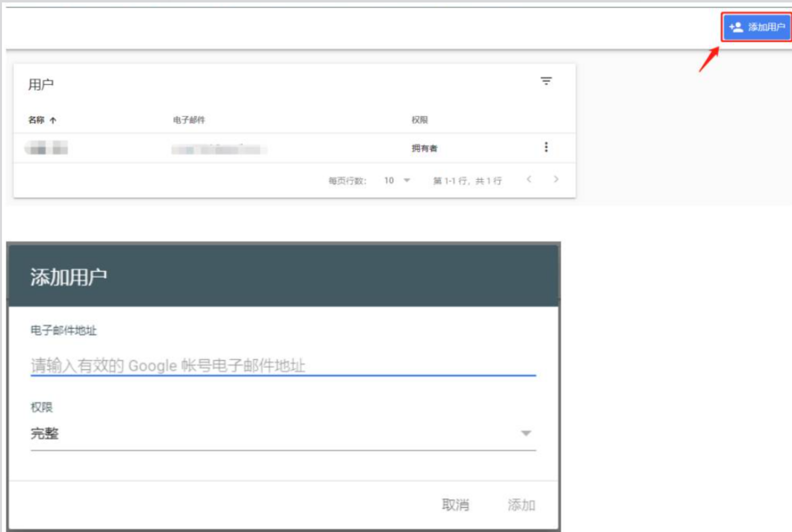Click the blurred user name cell
Image resolution: width=792 pixels, height=532 pixels.
[46, 147]
